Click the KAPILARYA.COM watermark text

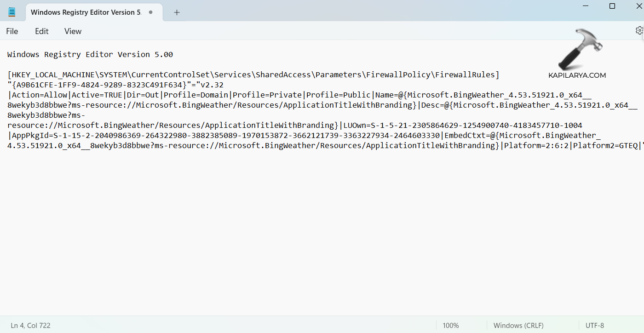click(x=577, y=75)
